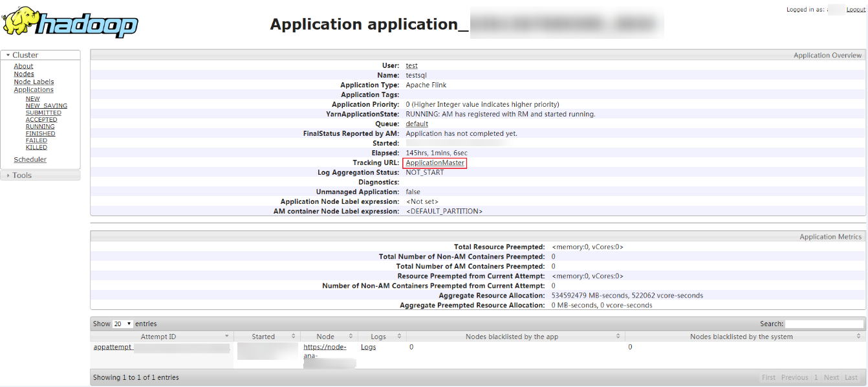Click the ApplicationMaster tracking URL

click(x=435, y=163)
